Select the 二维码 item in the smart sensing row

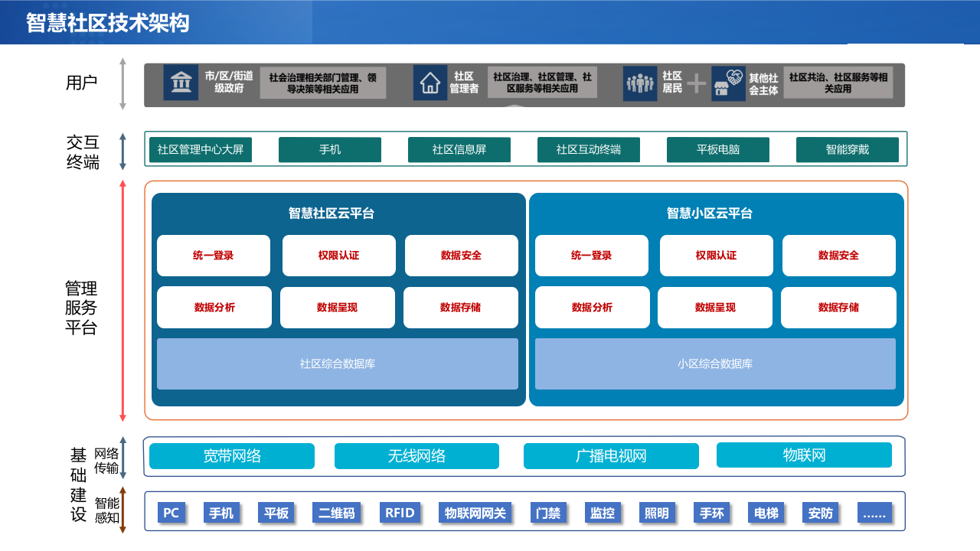coord(337,513)
